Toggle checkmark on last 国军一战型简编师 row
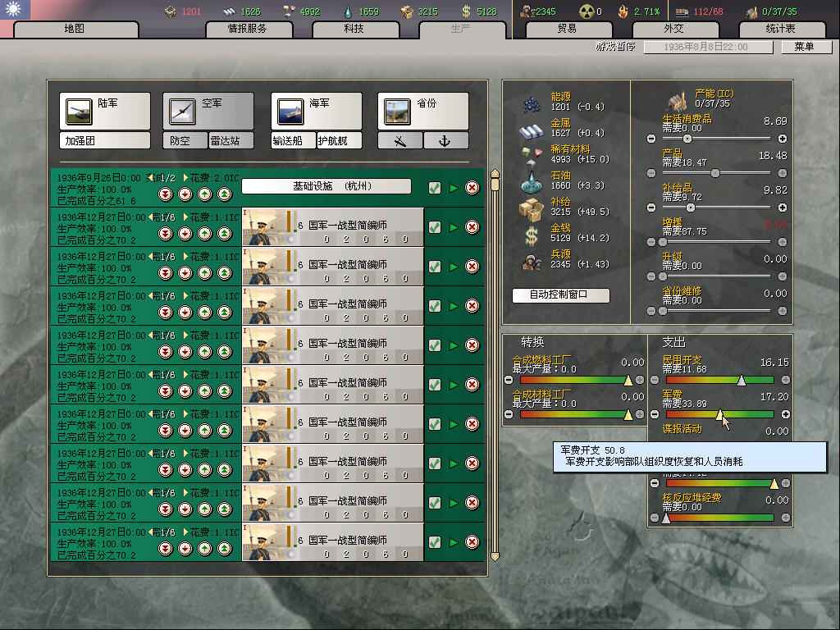 (x=435, y=542)
